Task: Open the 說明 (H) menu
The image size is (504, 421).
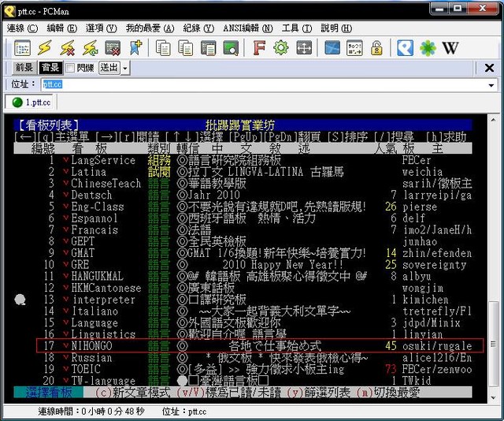Action: click(x=336, y=28)
